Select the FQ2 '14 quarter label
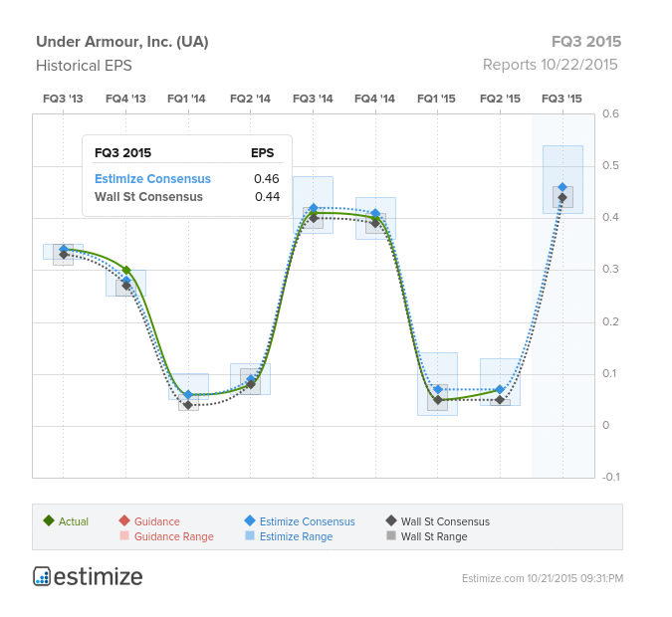672x617 pixels. coord(250,99)
